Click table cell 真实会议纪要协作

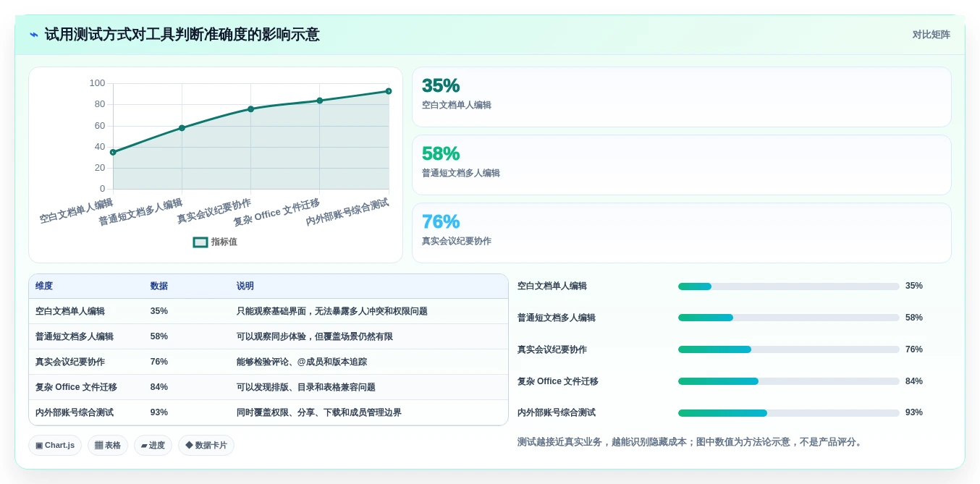tap(70, 362)
